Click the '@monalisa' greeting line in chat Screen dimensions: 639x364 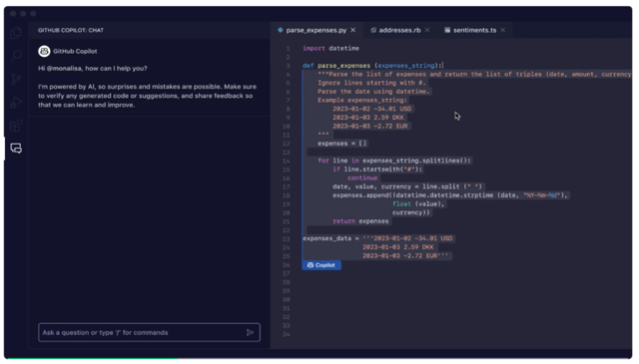click(x=93, y=69)
